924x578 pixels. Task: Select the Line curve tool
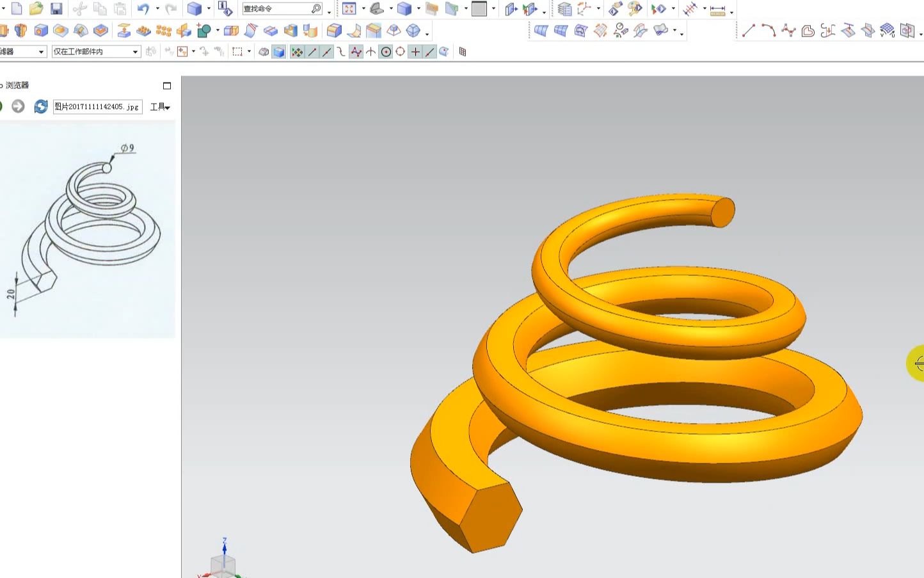[749, 31]
